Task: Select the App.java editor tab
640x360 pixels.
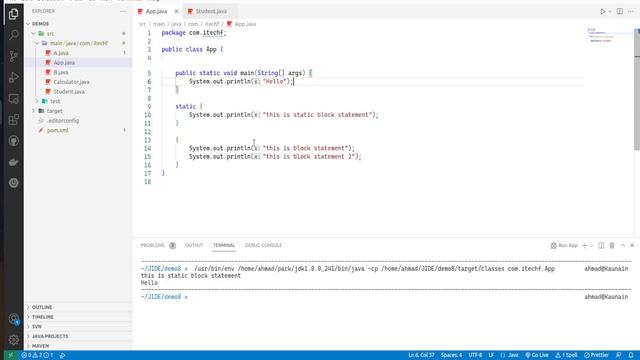Action: tap(156, 11)
